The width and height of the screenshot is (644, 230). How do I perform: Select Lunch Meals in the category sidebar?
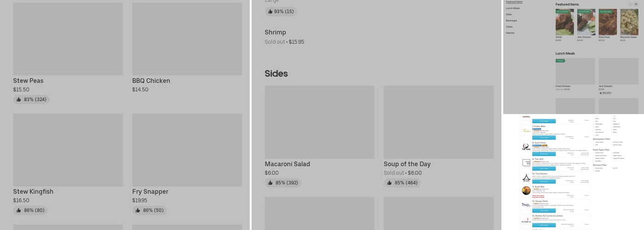tap(513, 8)
